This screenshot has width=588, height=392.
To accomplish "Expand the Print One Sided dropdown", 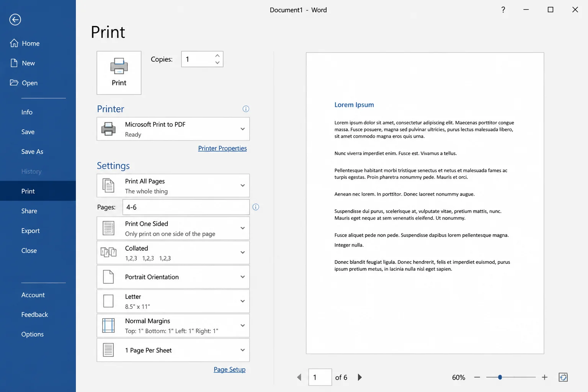I will click(173, 228).
